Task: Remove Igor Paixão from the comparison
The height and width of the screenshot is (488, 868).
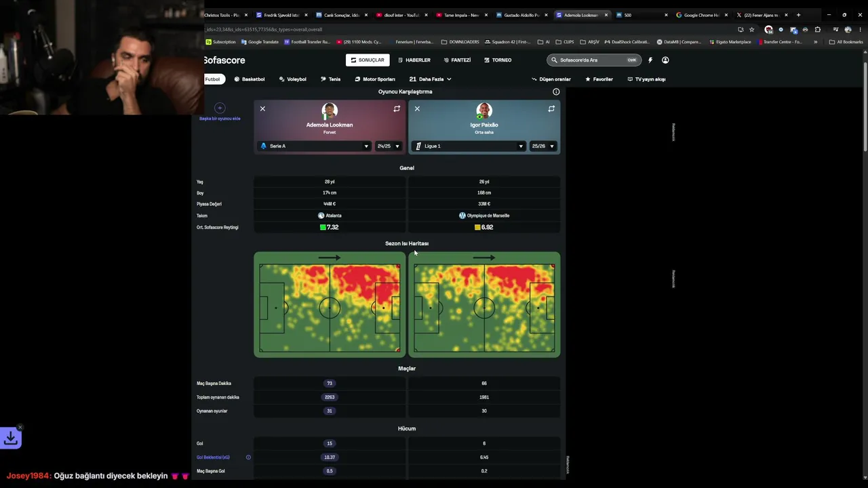Action: coord(417,108)
